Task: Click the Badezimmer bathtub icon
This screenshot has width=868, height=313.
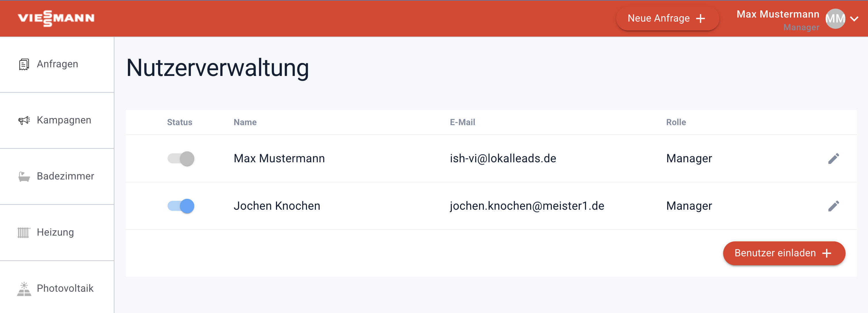Action: tap(24, 176)
